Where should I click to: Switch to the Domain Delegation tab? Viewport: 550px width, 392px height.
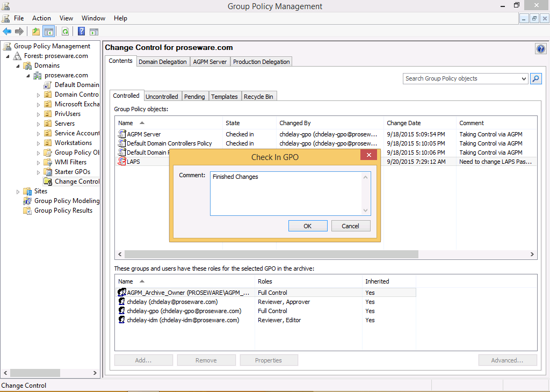pos(162,62)
